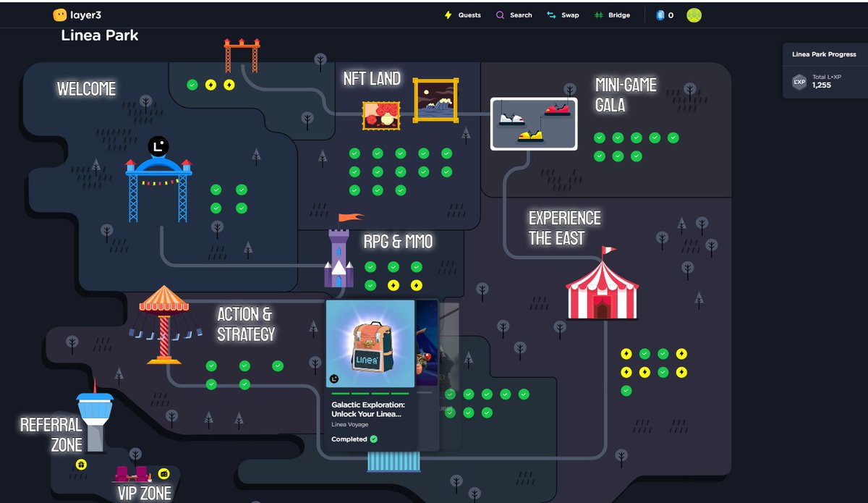Open the Mini-Game Gala bumper cars attraction

[x=533, y=123]
